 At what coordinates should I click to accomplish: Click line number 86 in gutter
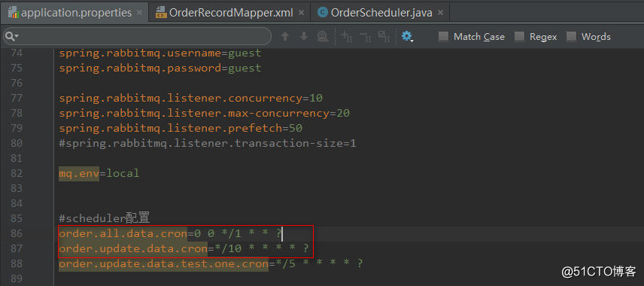pyautogui.click(x=16, y=233)
